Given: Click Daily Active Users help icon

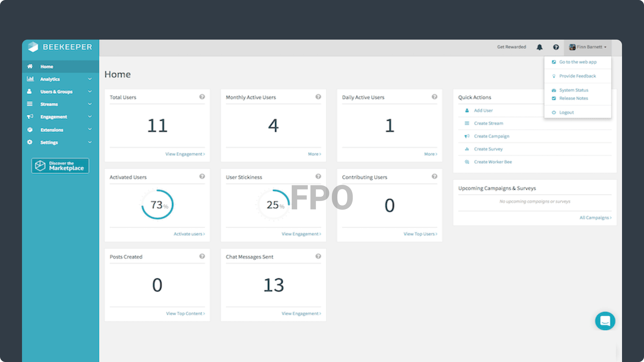Looking at the screenshot, I should point(434,97).
